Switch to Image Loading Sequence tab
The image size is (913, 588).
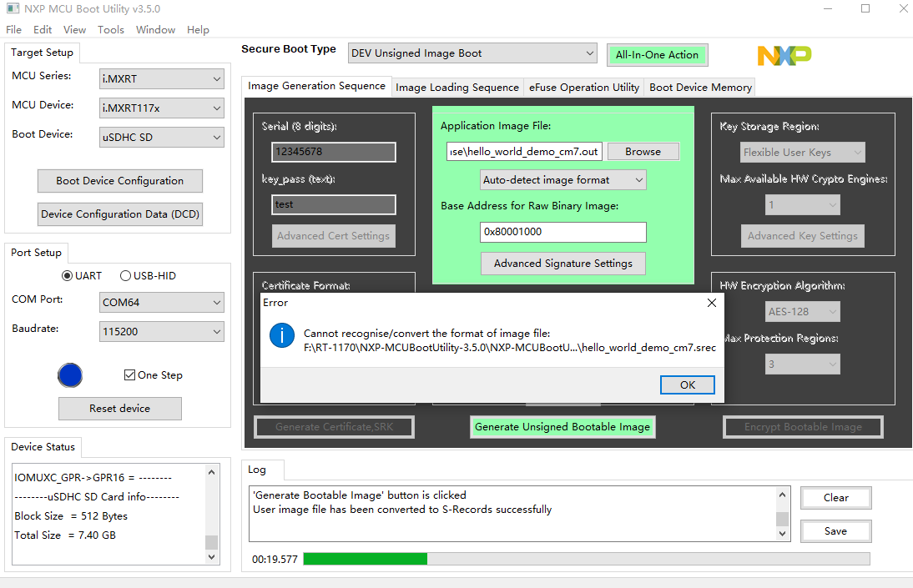(x=457, y=88)
